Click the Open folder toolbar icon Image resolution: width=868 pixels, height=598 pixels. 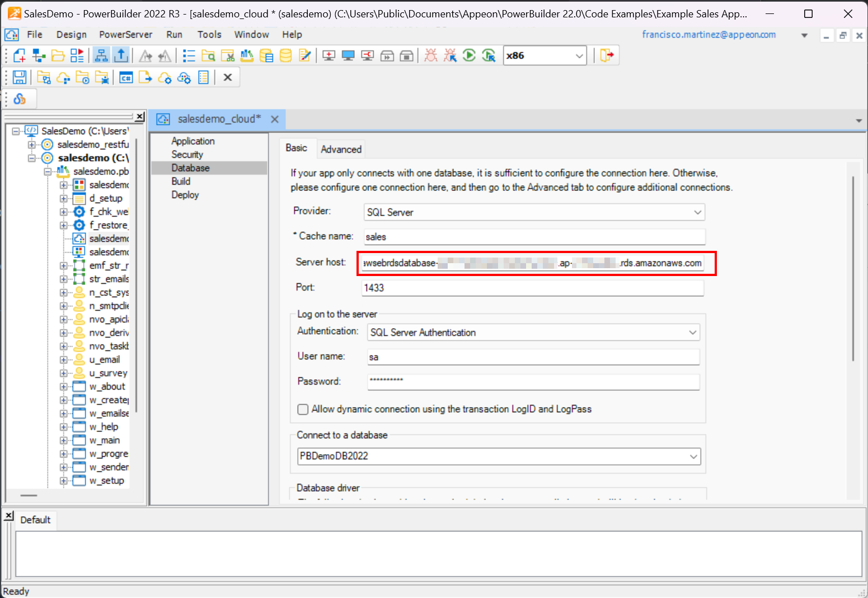58,55
